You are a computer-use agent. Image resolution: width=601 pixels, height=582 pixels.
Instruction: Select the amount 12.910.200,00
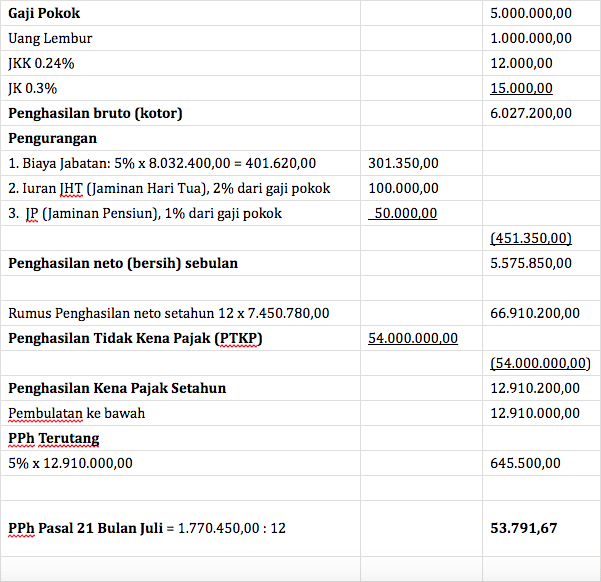(x=535, y=388)
